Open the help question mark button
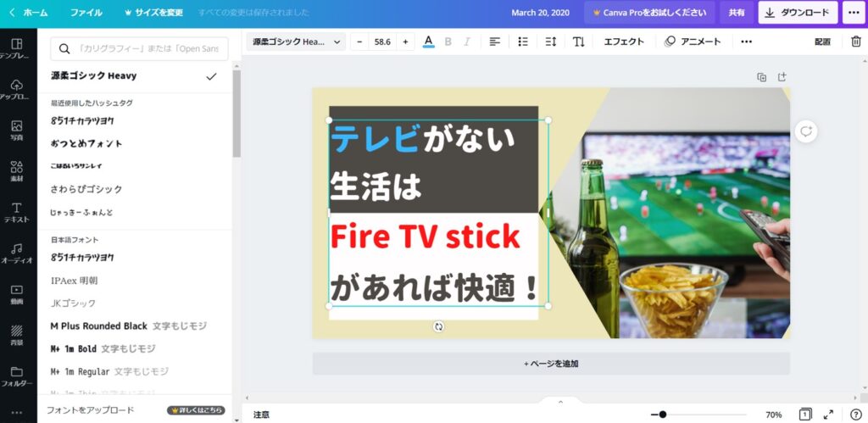Screen dimensions: 868x423 coord(855,415)
